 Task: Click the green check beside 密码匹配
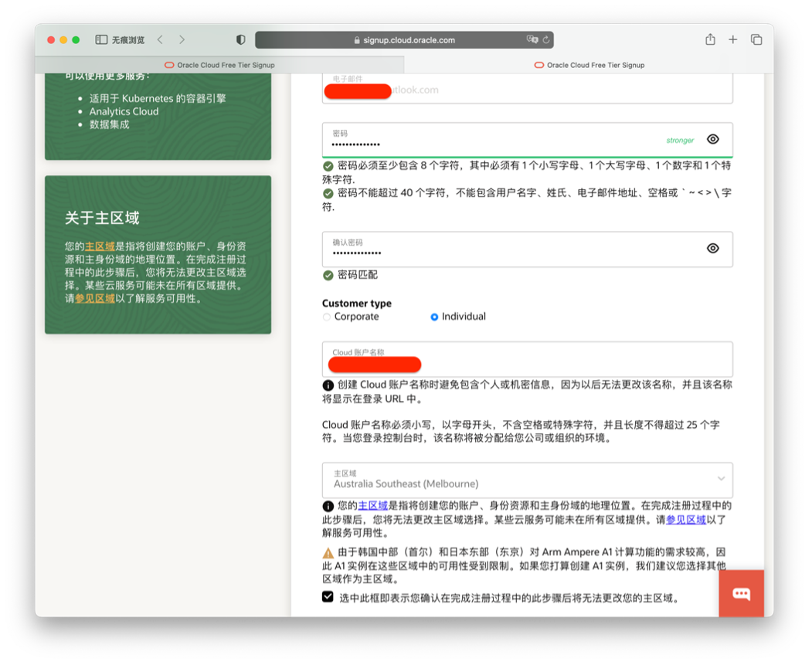click(328, 275)
